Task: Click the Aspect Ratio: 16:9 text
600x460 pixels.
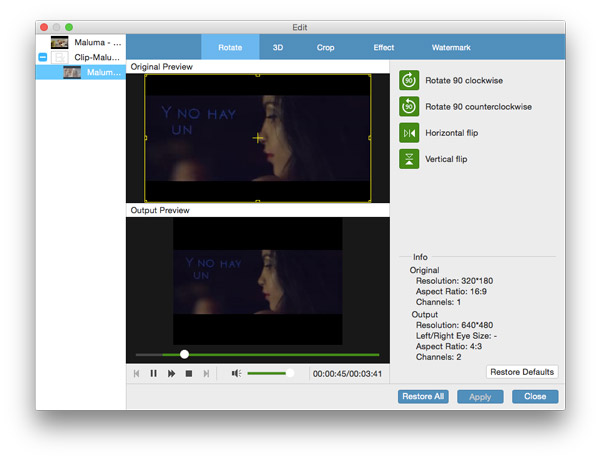Action: click(451, 291)
